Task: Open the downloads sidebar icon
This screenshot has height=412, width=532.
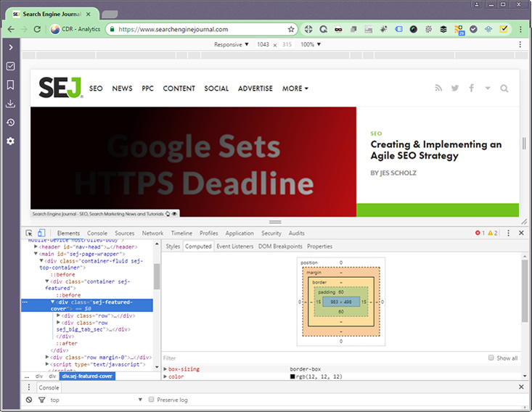Action: point(10,104)
